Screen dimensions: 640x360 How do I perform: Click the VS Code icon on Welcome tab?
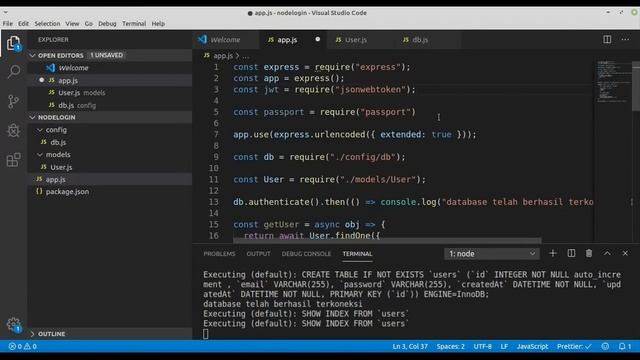[x=202, y=40]
